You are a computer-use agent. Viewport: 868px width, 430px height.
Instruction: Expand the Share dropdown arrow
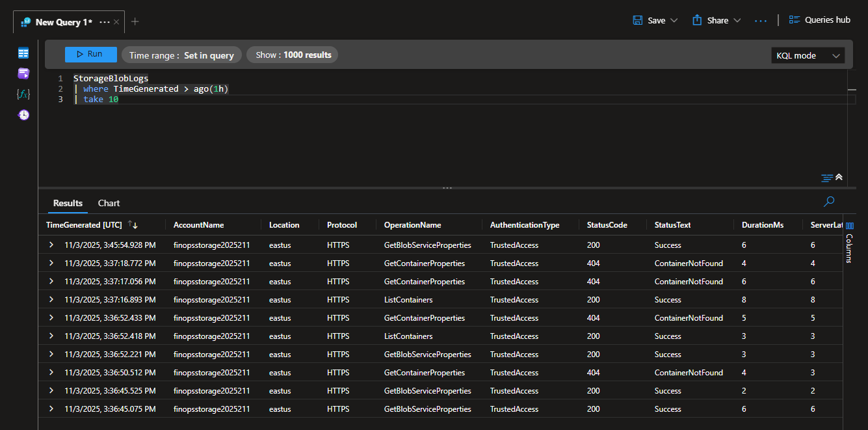click(737, 20)
